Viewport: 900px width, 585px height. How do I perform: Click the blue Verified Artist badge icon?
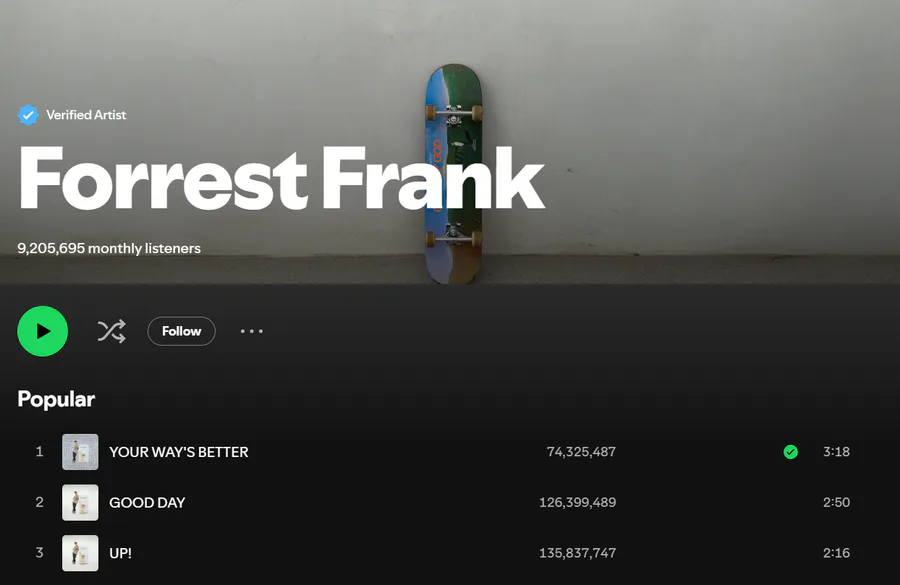pyautogui.click(x=28, y=115)
